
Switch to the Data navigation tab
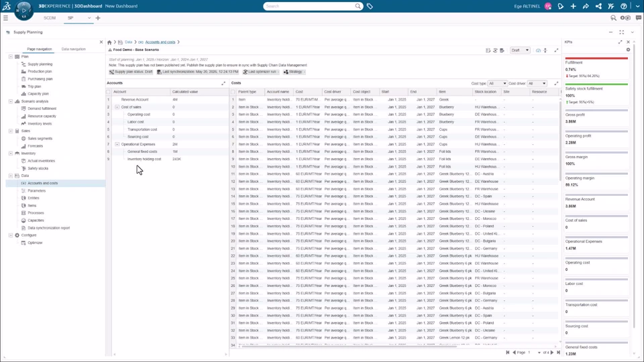click(74, 49)
